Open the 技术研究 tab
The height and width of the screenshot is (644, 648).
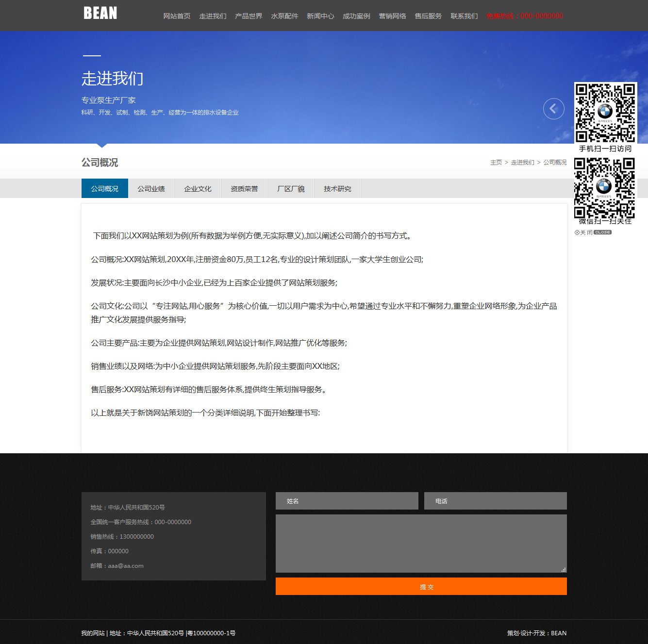coord(337,189)
